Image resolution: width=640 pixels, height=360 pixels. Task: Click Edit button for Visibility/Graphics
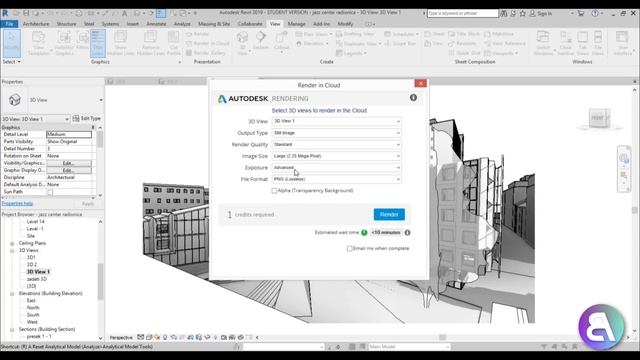pyautogui.click(x=69, y=163)
